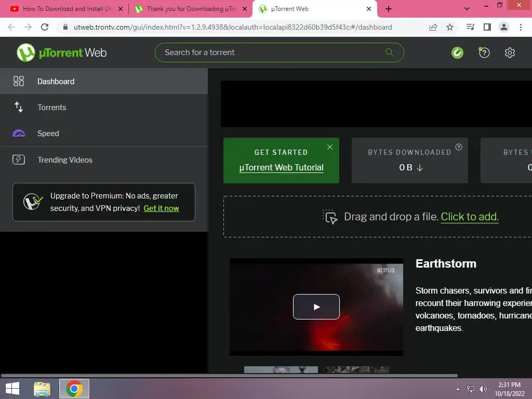Expand the tab search dropdown arrow
This screenshot has height=399, width=532.
tap(467, 9)
